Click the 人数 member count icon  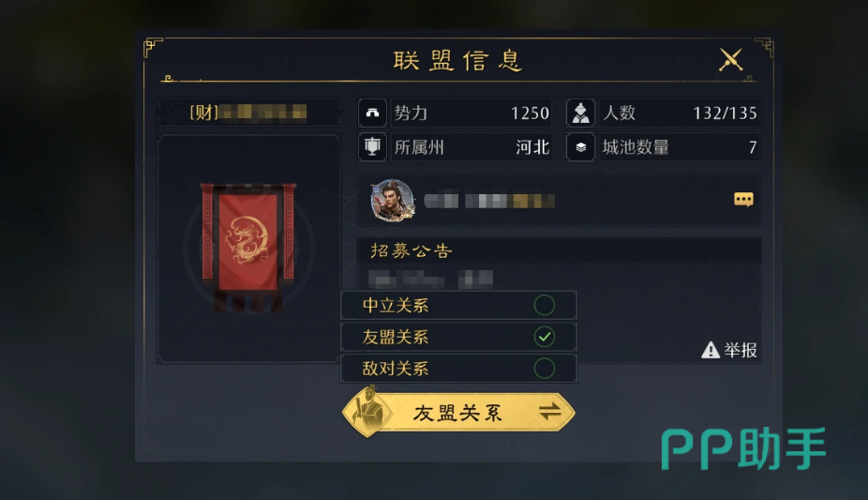pos(580,113)
